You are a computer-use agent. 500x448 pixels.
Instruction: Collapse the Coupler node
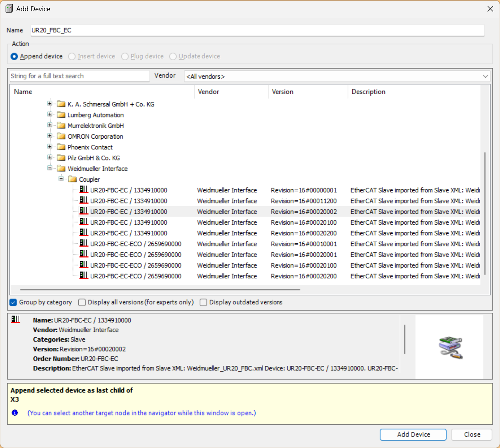(x=61, y=179)
